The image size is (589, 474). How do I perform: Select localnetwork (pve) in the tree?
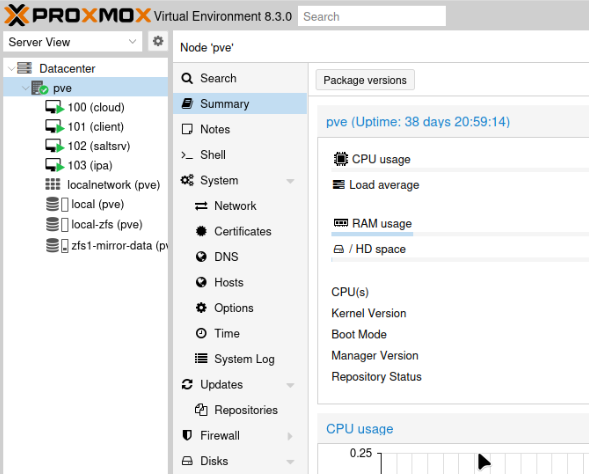(x=86, y=184)
